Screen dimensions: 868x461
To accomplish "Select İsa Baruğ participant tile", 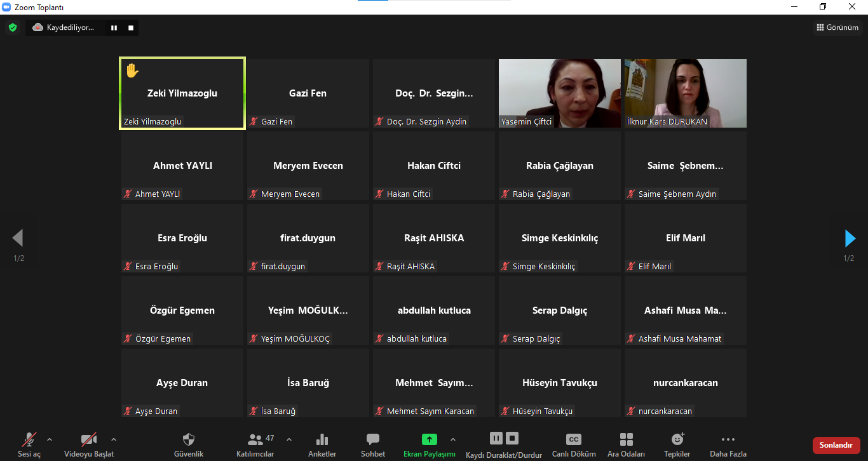I will click(308, 383).
